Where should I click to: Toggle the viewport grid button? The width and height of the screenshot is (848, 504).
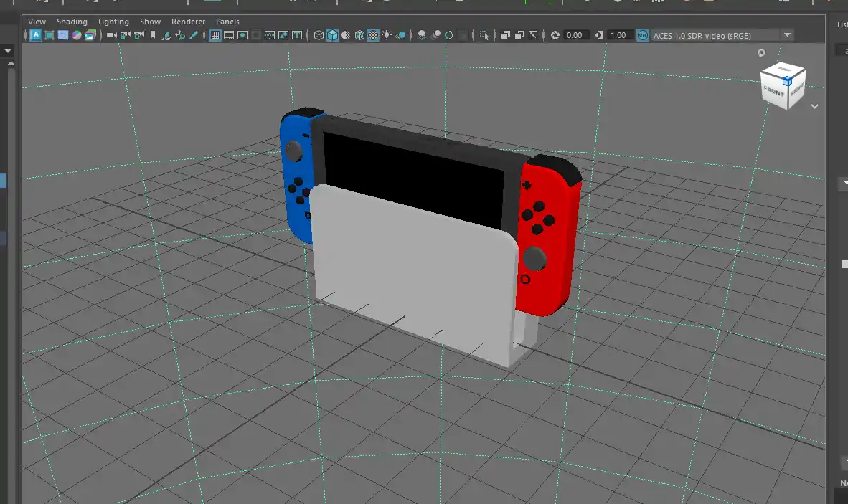click(215, 35)
